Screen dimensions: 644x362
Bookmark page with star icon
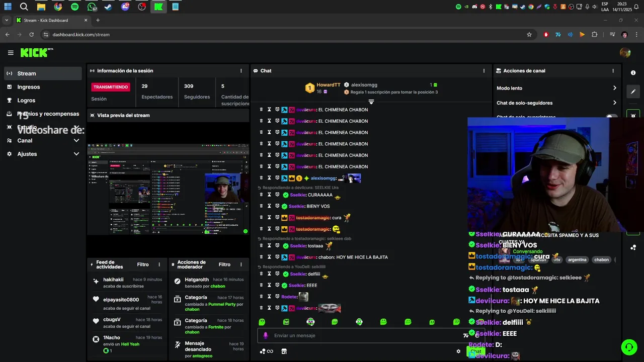529,35
